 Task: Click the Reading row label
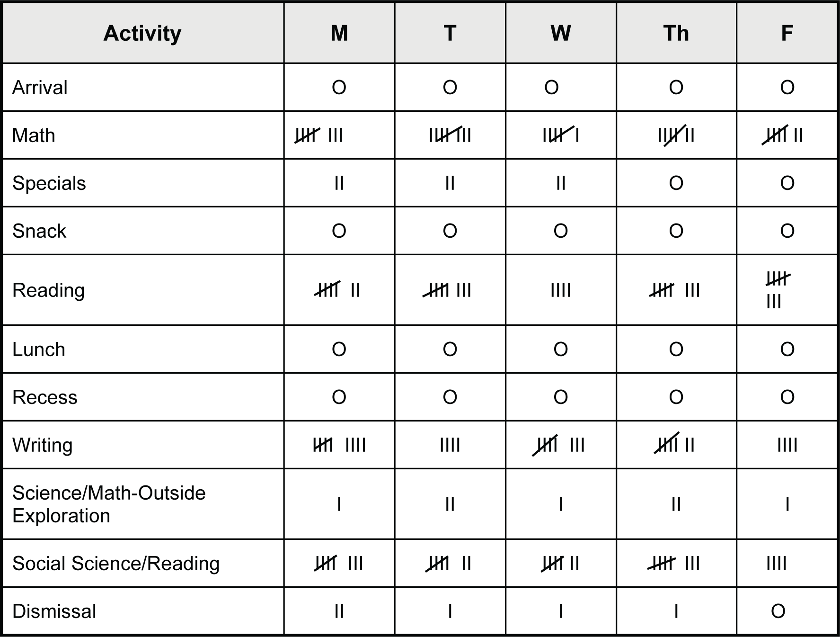pos(48,290)
